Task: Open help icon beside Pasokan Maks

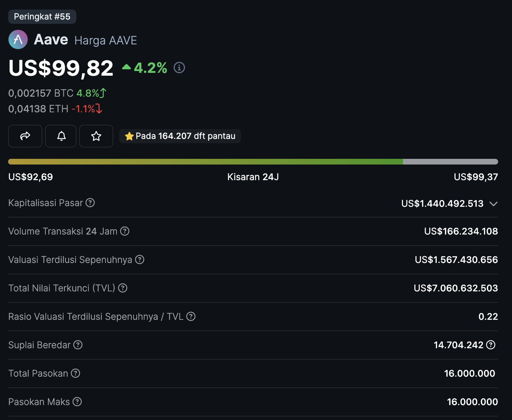Action: pos(77,402)
